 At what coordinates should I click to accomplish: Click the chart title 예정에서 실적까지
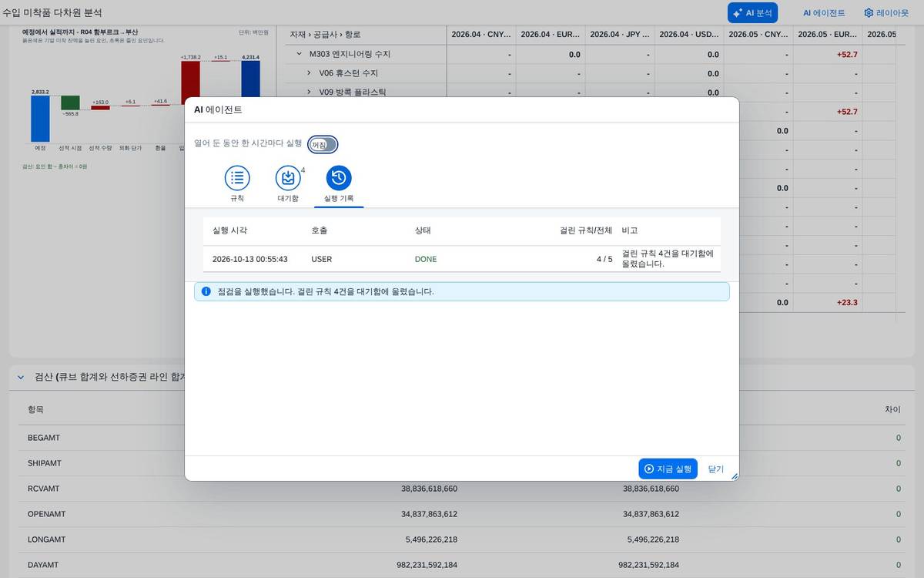(80, 32)
